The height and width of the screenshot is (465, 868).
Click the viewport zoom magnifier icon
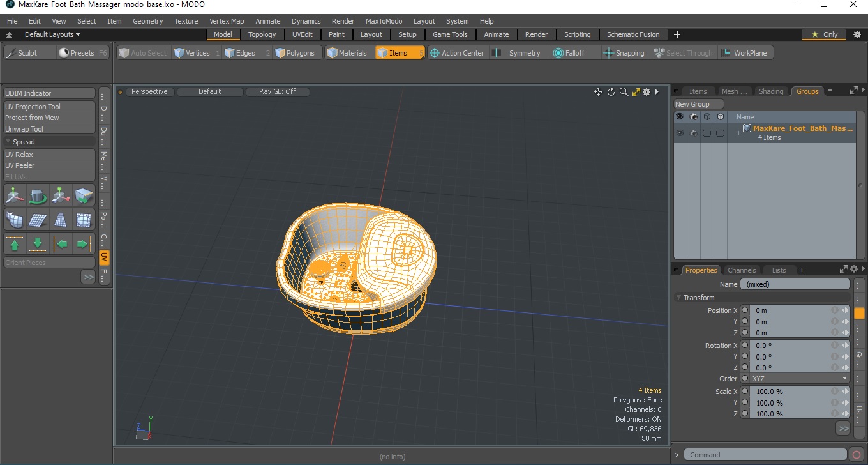[x=624, y=92]
